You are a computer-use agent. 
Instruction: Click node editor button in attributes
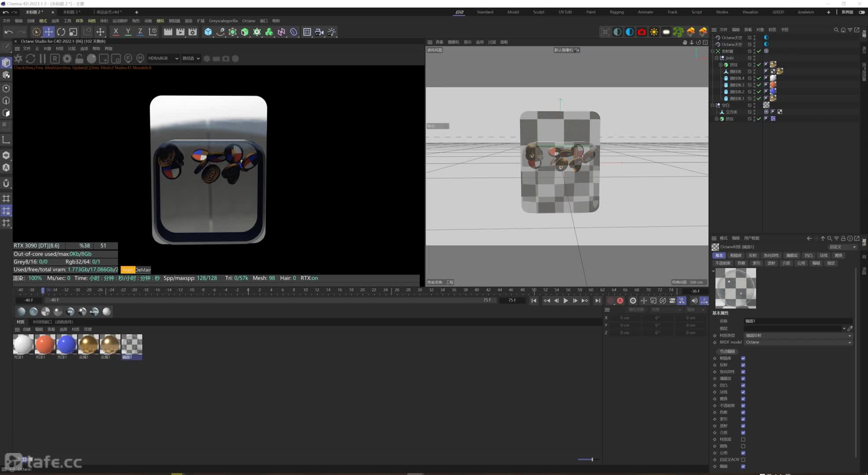[x=727, y=351]
